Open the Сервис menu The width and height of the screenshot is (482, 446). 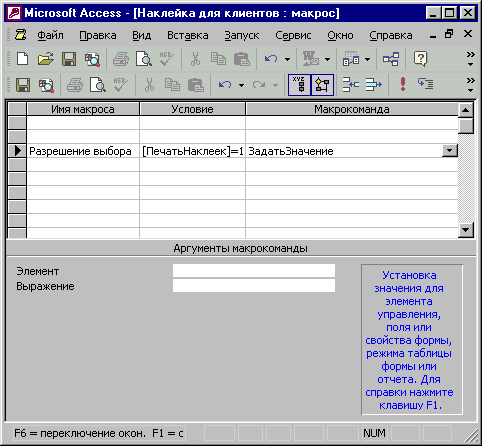(293, 35)
